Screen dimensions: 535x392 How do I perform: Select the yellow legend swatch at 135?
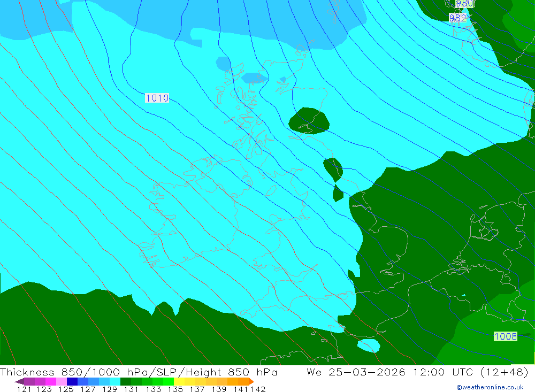coord(179,381)
